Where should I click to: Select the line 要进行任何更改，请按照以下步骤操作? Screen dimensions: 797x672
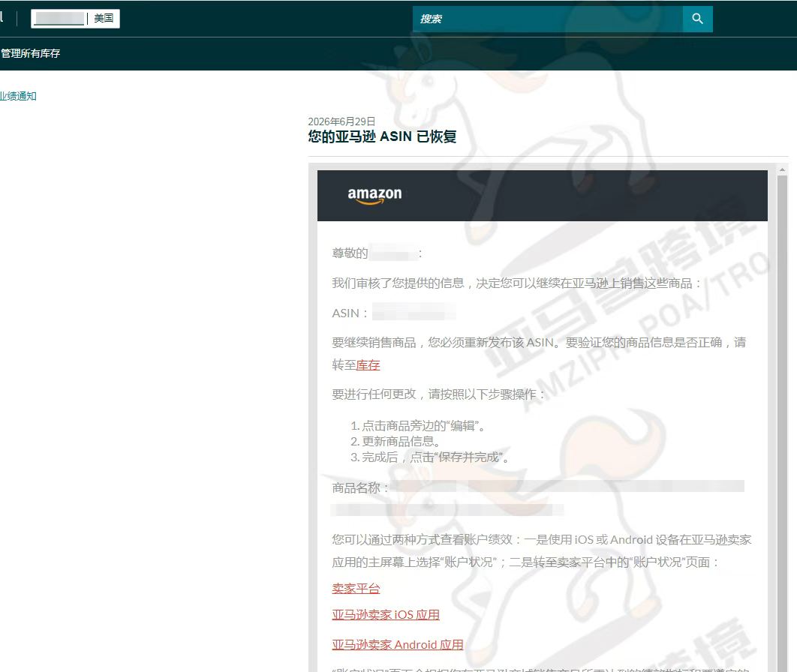click(x=439, y=394)
